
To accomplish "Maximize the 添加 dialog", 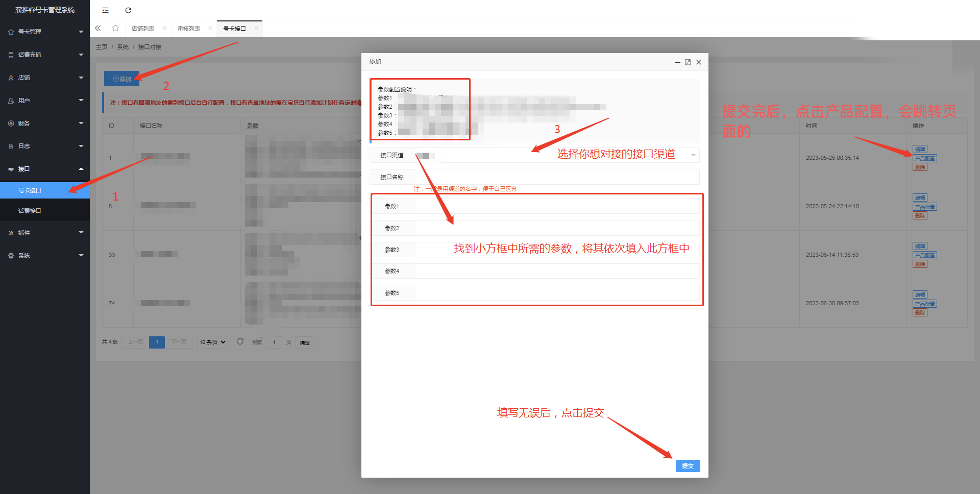I will (x=688, y=62).
